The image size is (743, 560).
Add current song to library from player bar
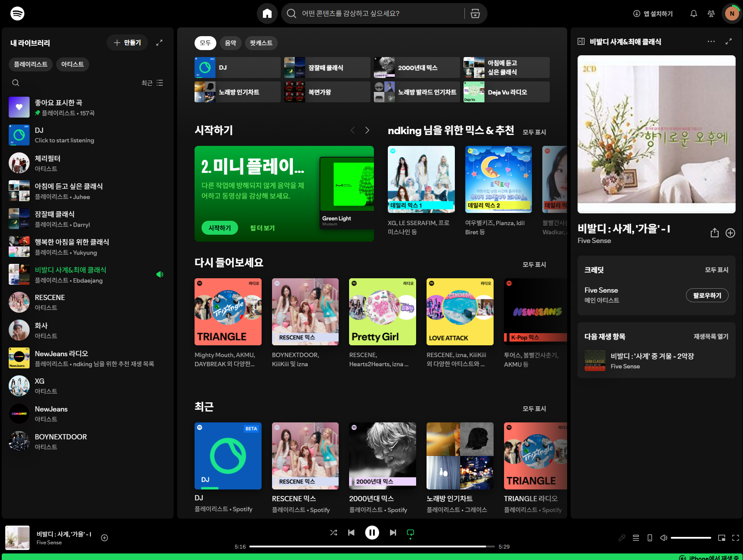[x=104, y=538]
